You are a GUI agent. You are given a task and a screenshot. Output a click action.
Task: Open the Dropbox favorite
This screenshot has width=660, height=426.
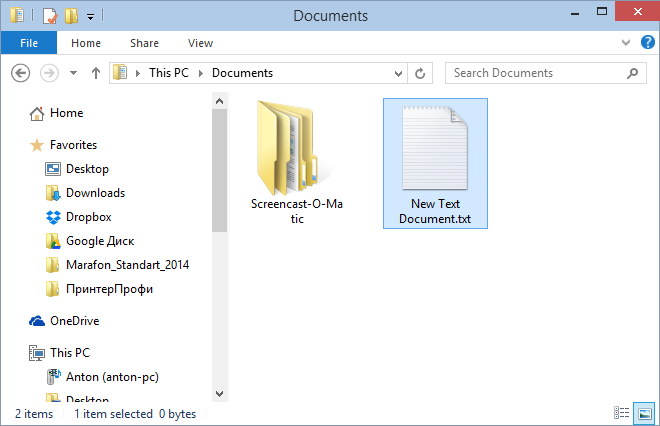click(88, 217)
